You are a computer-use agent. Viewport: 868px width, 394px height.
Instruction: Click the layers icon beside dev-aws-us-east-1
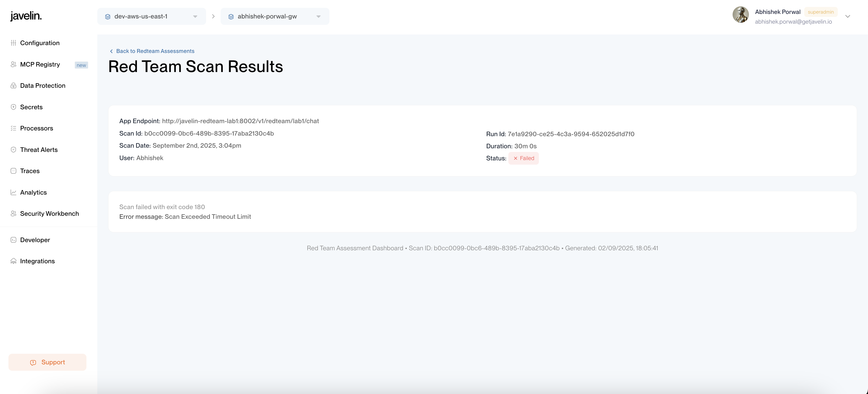coord(108,17)
